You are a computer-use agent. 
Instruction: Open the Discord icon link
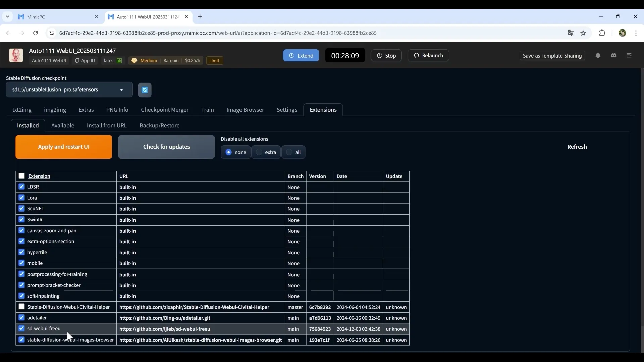click(614, 56)
